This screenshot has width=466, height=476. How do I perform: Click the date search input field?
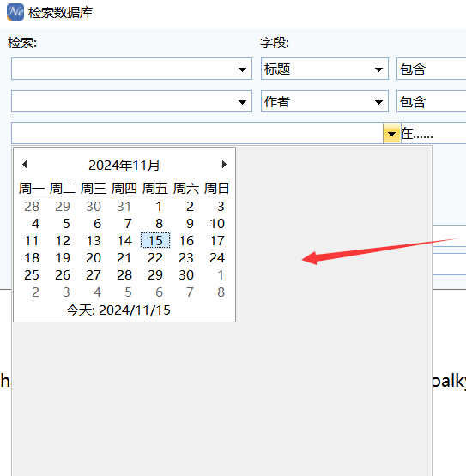[197, 133]
